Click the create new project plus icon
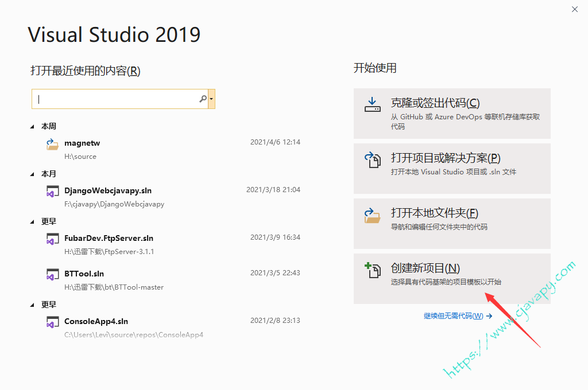The image size is (588, 390). [372, 270]
